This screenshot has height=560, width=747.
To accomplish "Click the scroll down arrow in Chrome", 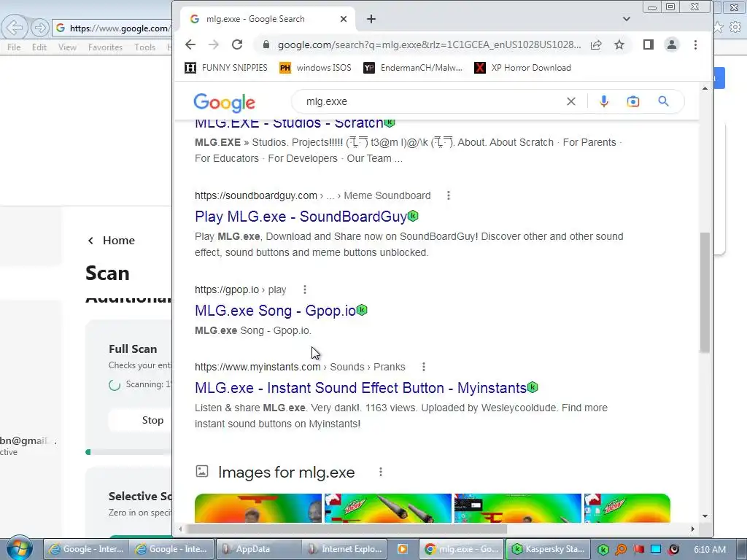I will coord(705,516).
